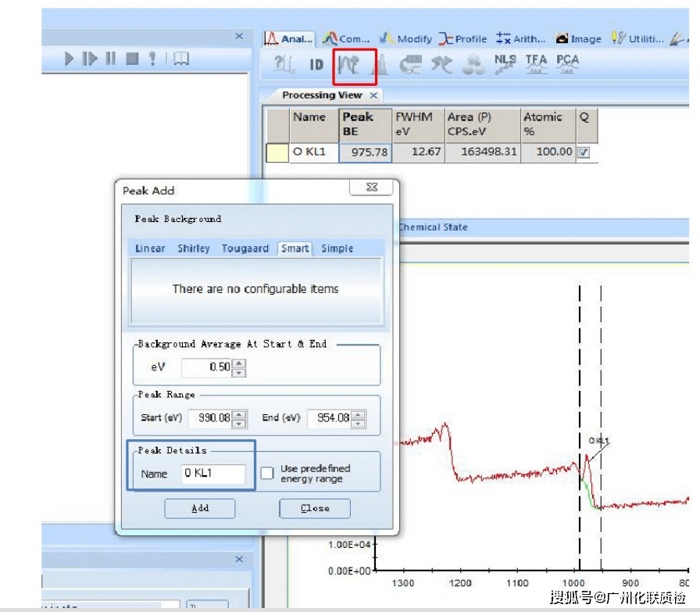
Task: Close the upper left panel
Action: tap(239, 36)
